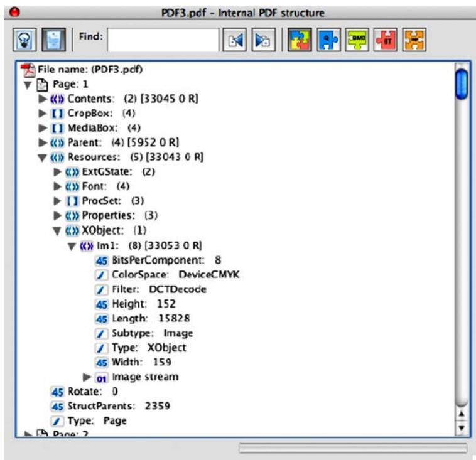Click the orange puzzle piece icon
Image resolution: width=476 pixels, height=460 pixels.
414,40
